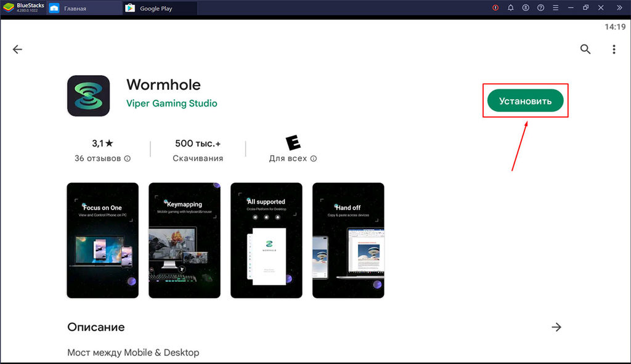631x364 pixels.
Task: Open the BlueStacks hamburger menu
Action: coord(555,7)
